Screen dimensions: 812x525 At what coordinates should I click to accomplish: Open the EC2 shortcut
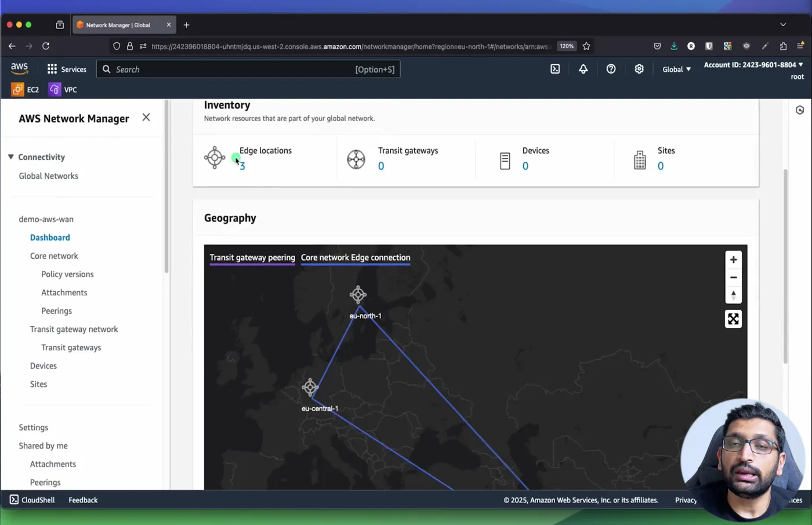[x=26, y=89]
